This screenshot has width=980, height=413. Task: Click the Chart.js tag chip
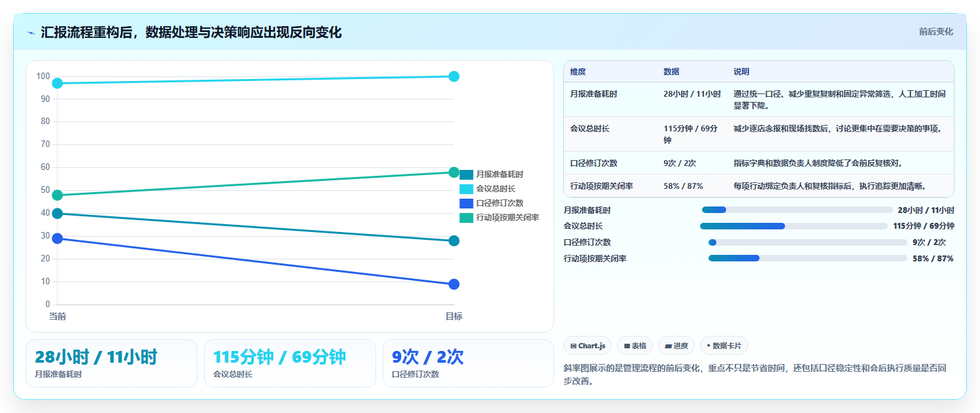coord(587,346)
